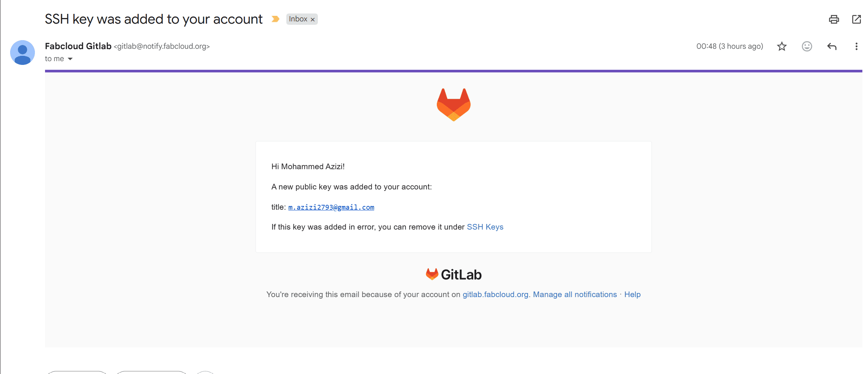This screenshot has height=374, width=868.
Task: Click the reply arrow icon
Action: 832,46
